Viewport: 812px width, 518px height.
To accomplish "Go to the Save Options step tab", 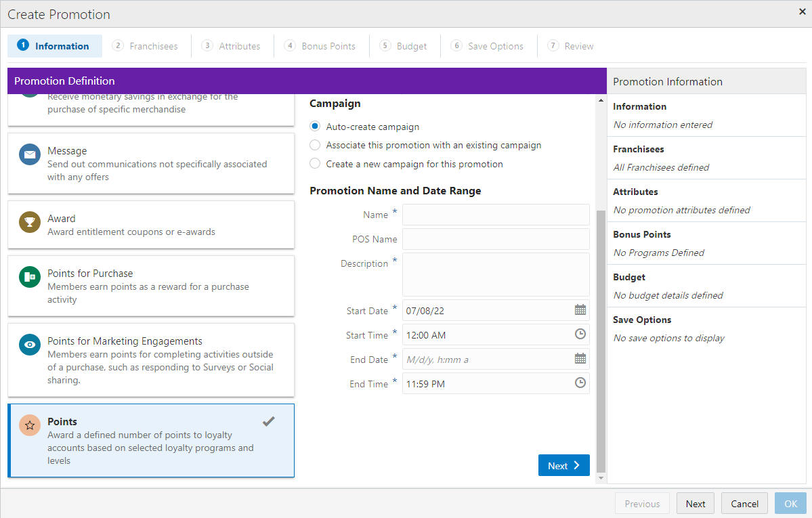I will tap(488, 46).
